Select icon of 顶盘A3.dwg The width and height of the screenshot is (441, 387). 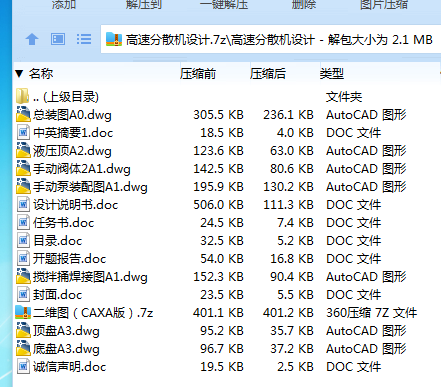23,330
